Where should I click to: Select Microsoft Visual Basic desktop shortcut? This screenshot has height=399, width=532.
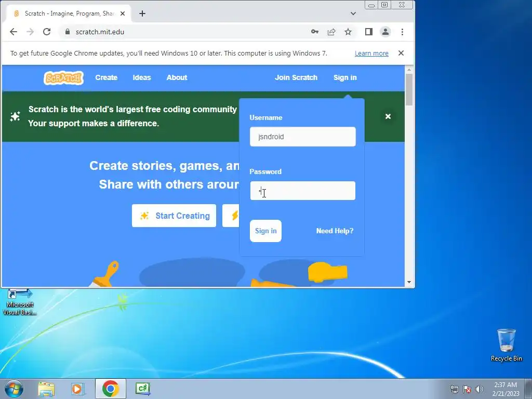click(x=20, y=302)
